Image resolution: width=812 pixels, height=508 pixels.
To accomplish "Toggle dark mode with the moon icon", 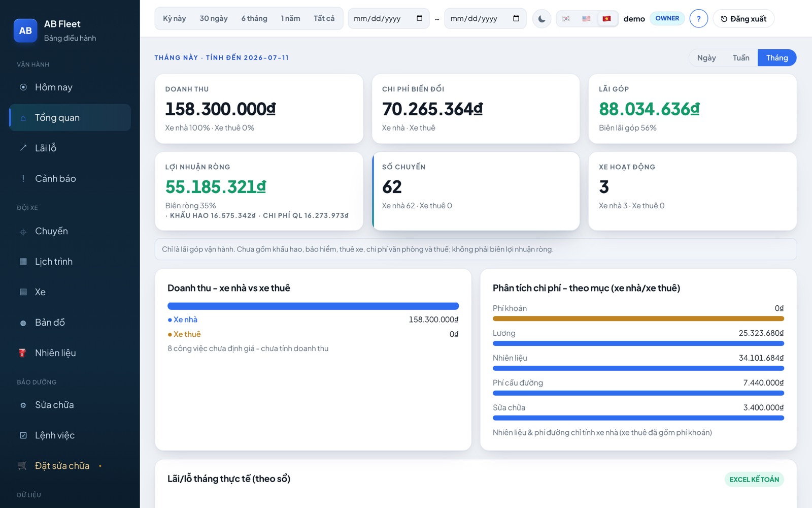I will coord(542,19).
